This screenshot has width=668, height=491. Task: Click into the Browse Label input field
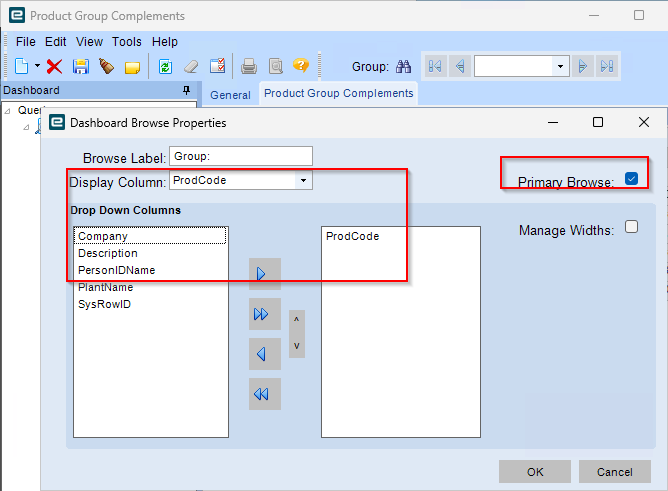click(241, 156)
